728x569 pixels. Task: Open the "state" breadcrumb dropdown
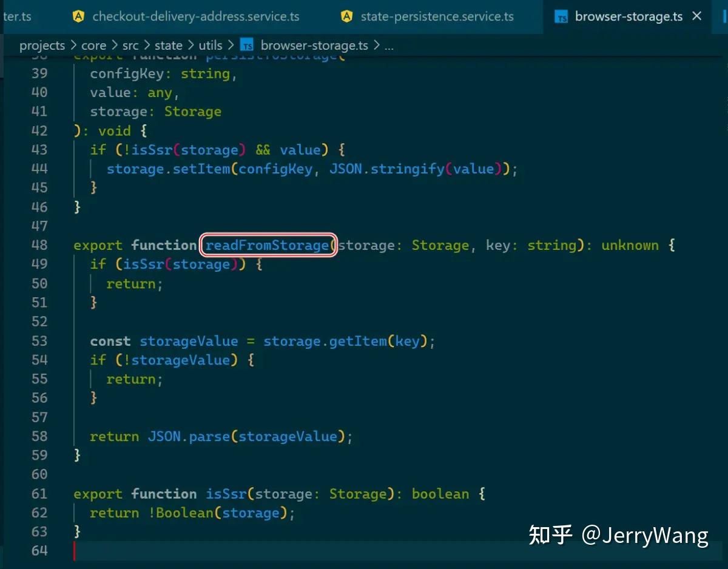coord(168,45)
